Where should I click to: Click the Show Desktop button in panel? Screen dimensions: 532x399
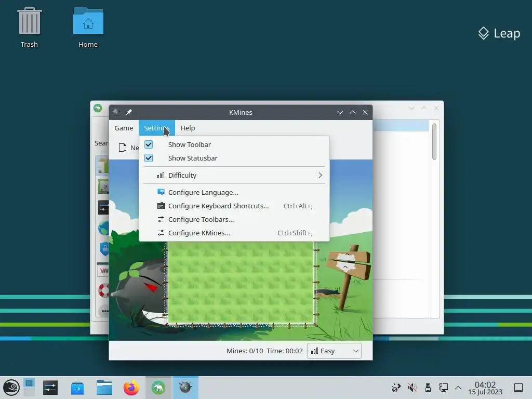[518, 388]
